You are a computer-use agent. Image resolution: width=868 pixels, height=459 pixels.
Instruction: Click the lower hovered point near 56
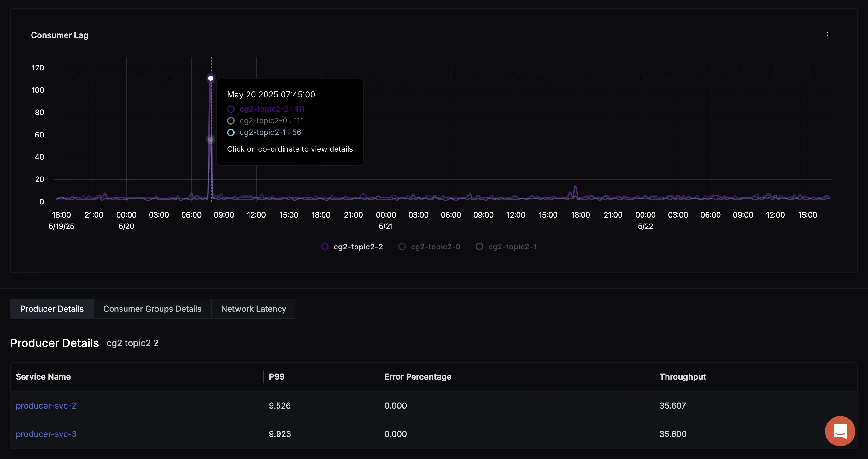pos(211,139)
